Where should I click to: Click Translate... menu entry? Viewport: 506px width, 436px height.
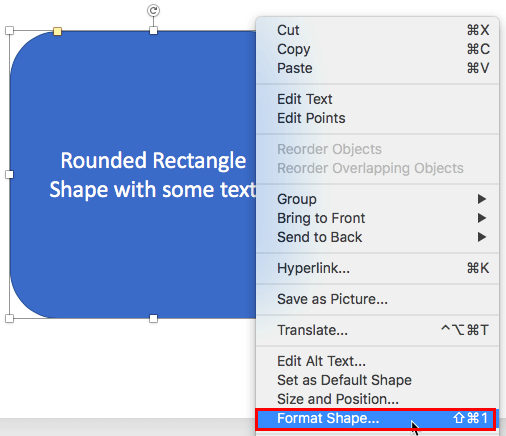pyautogui.click(x=377, y=330)
